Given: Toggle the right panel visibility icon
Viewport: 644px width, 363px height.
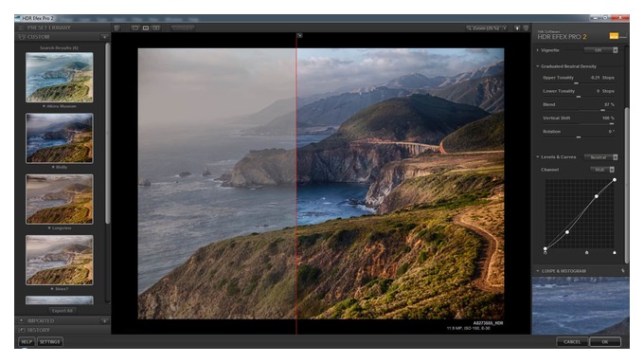Looking at the screenshot, I should point(526,27).
